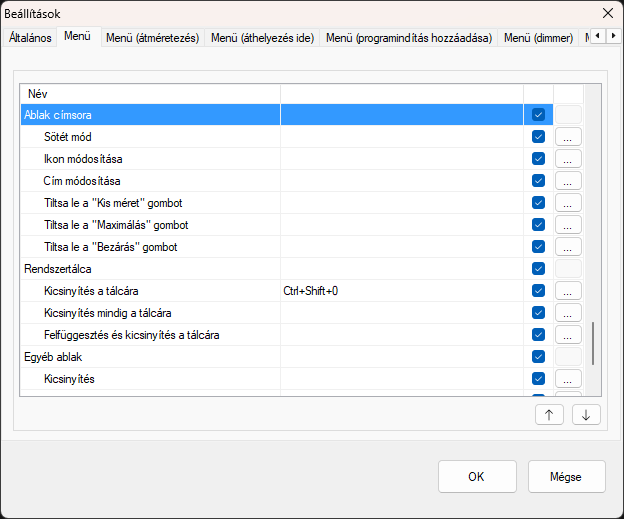Viewport: 624px width, 519px height.
Task: Cancel with the Mégse button
Action: point(567,476)
